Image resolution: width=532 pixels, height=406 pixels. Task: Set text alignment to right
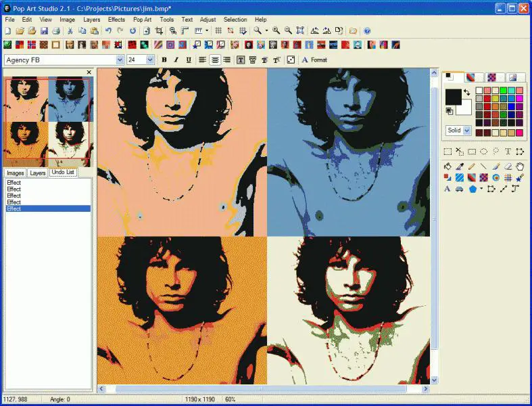227,60
